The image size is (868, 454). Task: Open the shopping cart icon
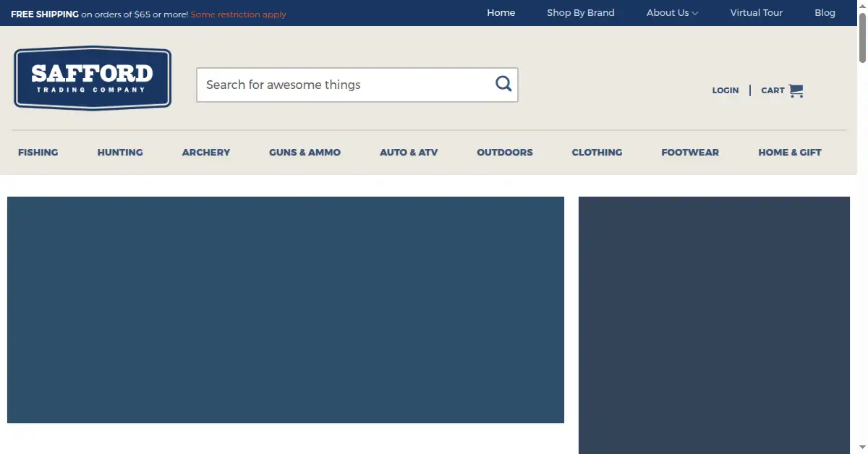click(796, 90)
